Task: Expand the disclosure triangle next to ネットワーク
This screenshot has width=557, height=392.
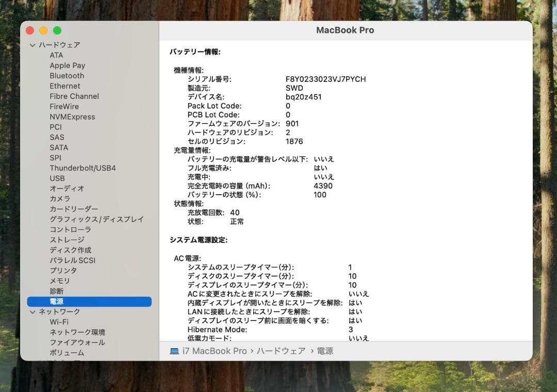Action: [32, 311]
